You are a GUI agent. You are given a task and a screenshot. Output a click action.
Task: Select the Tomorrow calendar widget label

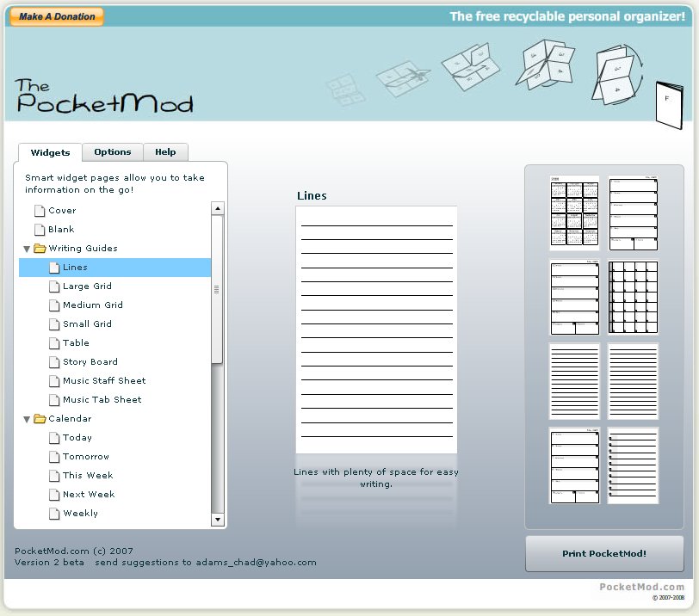pyautogui.click(x=85, y=457)
